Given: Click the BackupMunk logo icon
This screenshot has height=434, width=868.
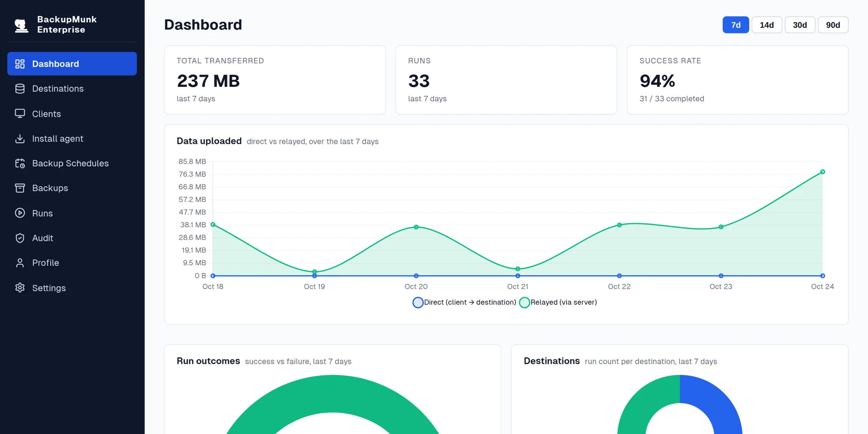Looking at the screenshot, I should [x=21, y=25].
